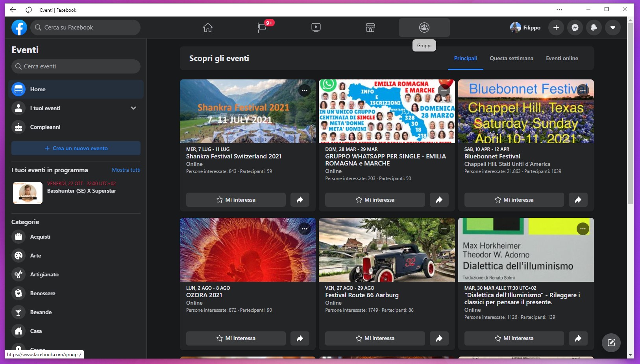The width and height of the screenshot is (640, 364).
Task: Go back with the browser back arrow
Action: [13, 10]
